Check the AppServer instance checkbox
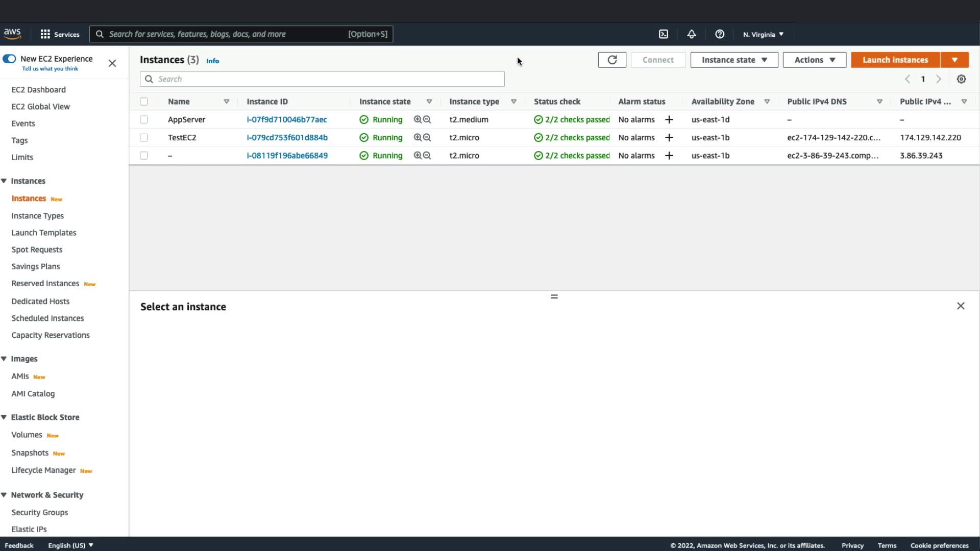Image resolution: width=980 pixels, height=551 pixels. click(x=144, y=119)
